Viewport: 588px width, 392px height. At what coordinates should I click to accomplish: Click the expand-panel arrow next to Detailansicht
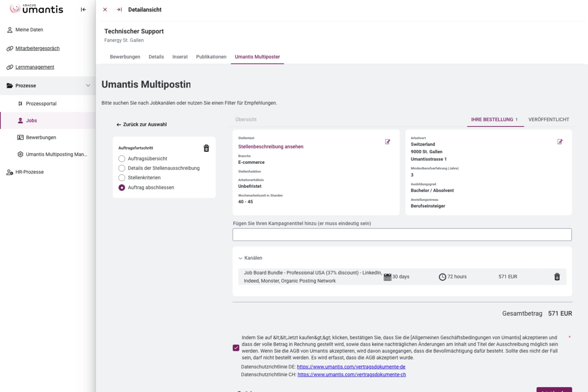[x=119, y=9]
